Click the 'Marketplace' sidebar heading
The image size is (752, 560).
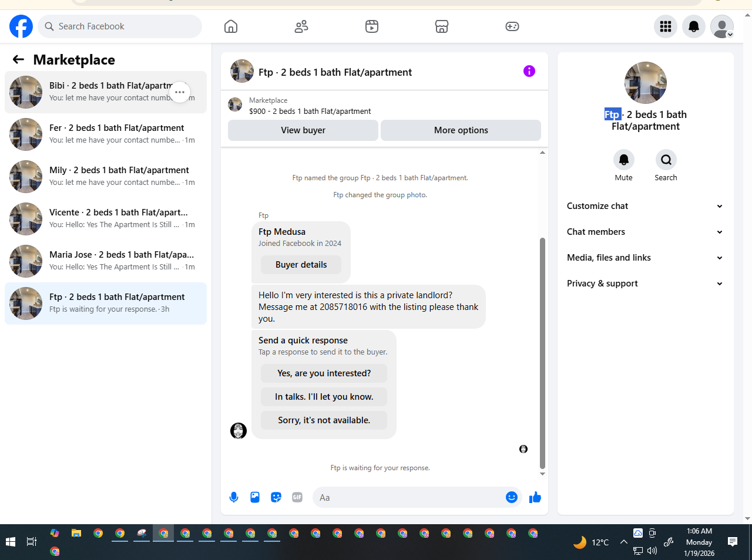74,59
